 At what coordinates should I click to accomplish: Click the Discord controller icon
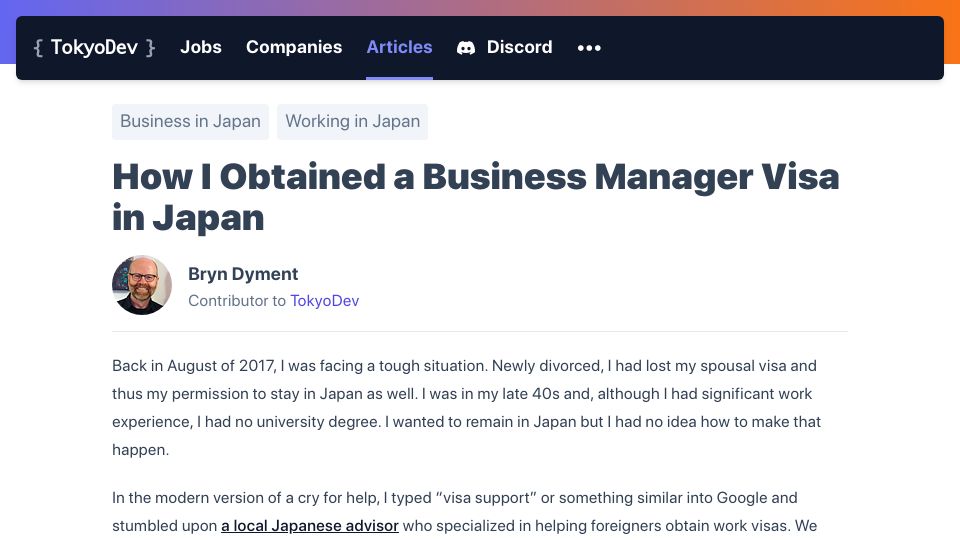pos(466,48)
